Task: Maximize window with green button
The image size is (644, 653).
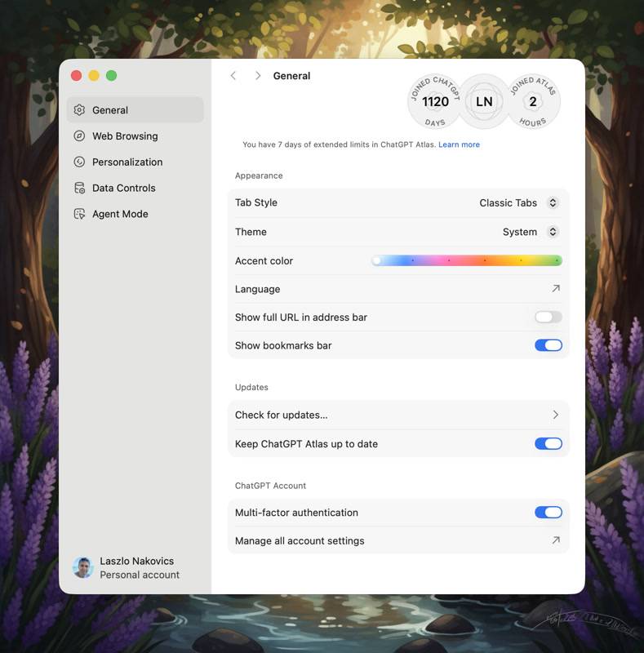Action: pos(111,75)
